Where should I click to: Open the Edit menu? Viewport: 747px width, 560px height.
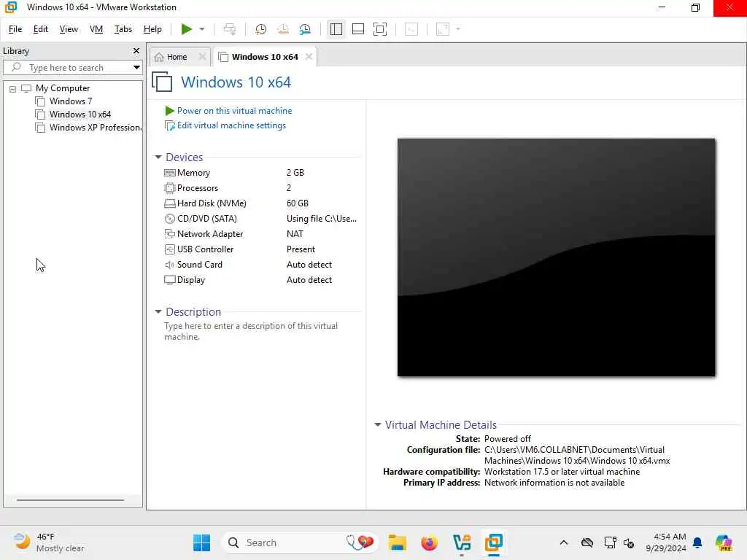pos(41,29)
